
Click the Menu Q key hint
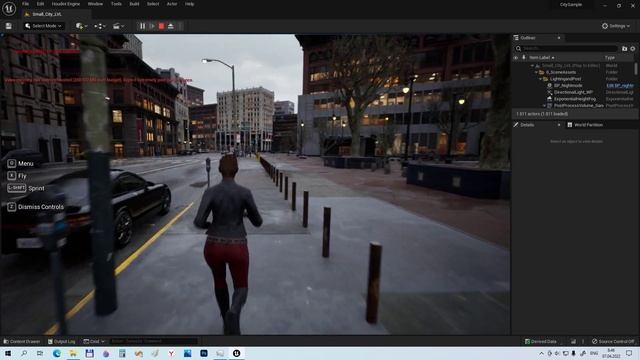point(20,163)
